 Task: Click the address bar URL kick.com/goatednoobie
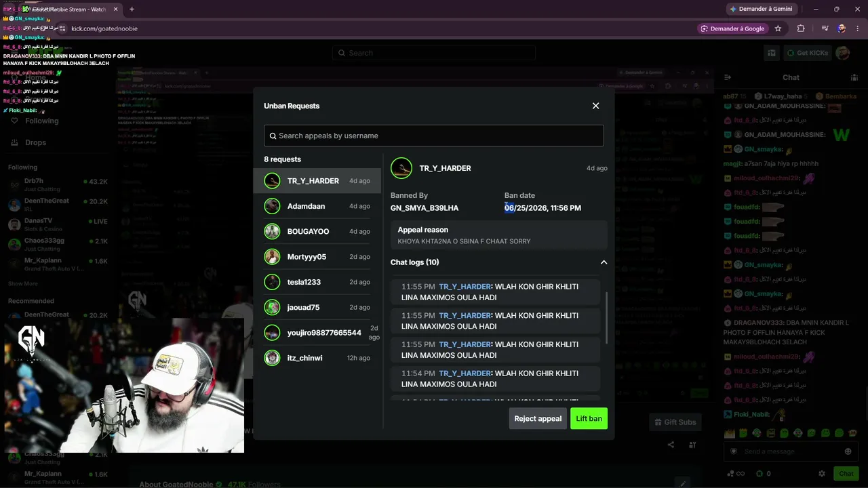click(104, 28)
